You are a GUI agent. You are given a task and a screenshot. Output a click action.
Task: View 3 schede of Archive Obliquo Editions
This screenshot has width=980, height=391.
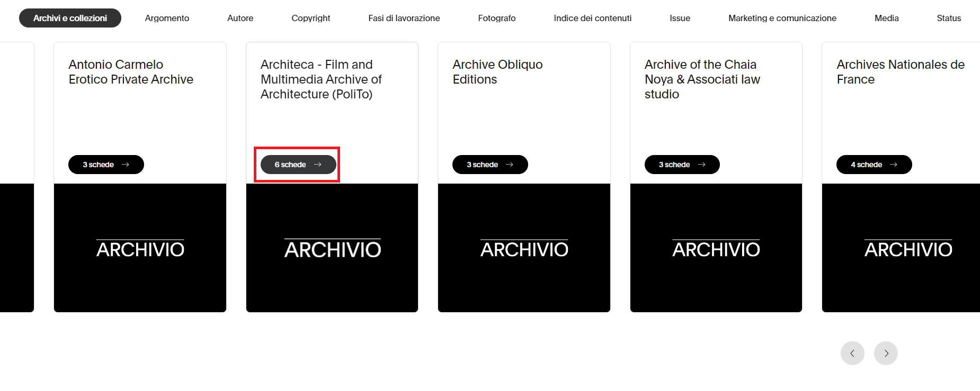click(x=490, y=165)
